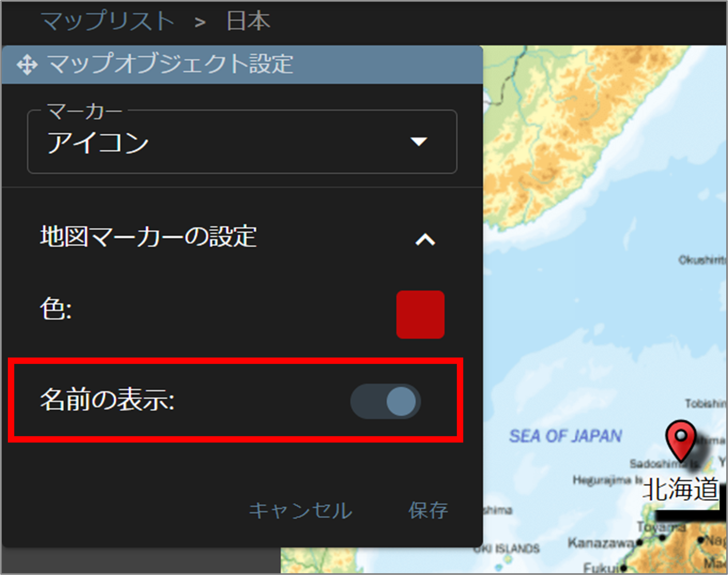Viewport: 728px width, 575px height.
Task: Open the マーカー dropdown showing アイコン
Action: [x=242, y=142]
